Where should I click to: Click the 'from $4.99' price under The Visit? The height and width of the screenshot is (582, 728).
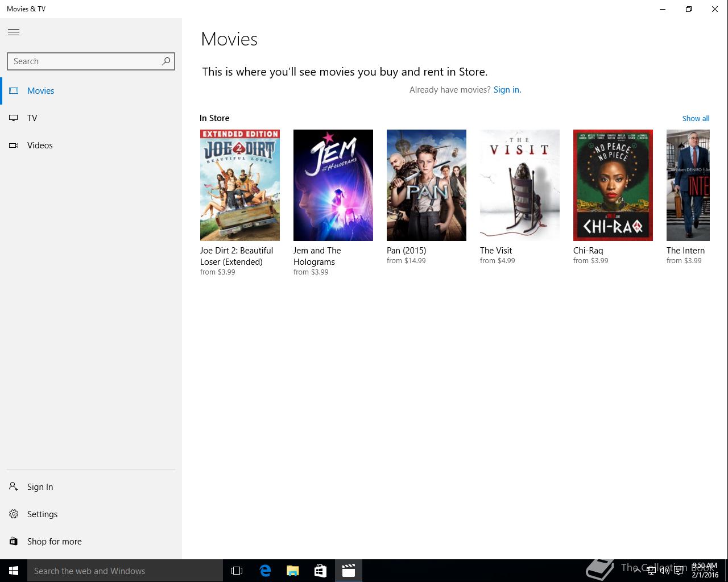498,261
